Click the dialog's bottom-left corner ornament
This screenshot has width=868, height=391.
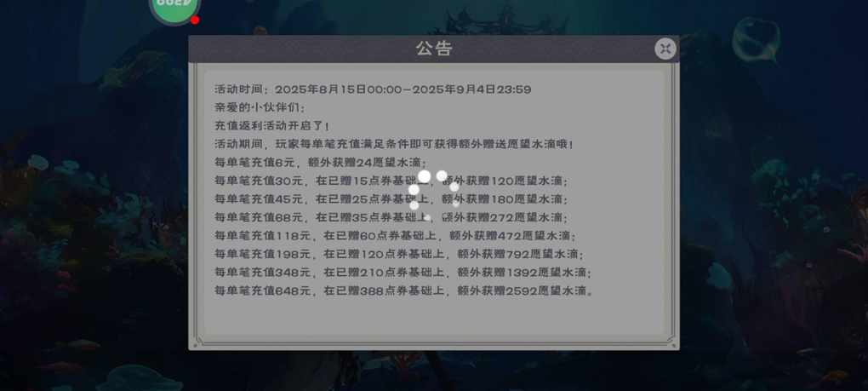coord(197,341)
